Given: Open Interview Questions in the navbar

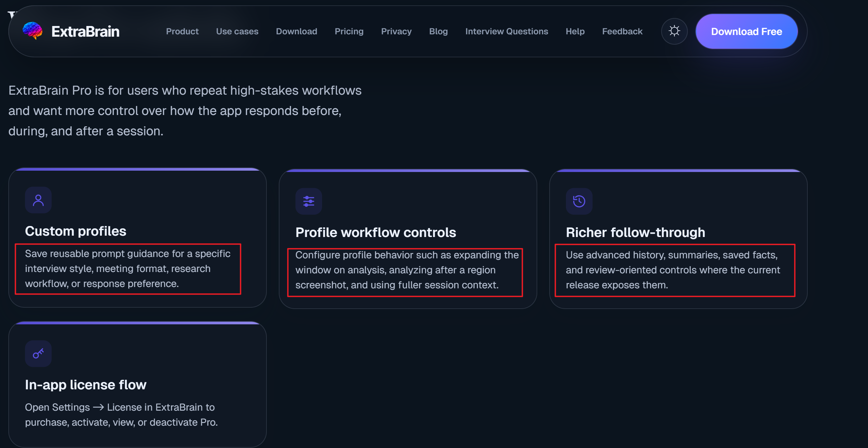Looking at the screenshot, I should 507,31.
